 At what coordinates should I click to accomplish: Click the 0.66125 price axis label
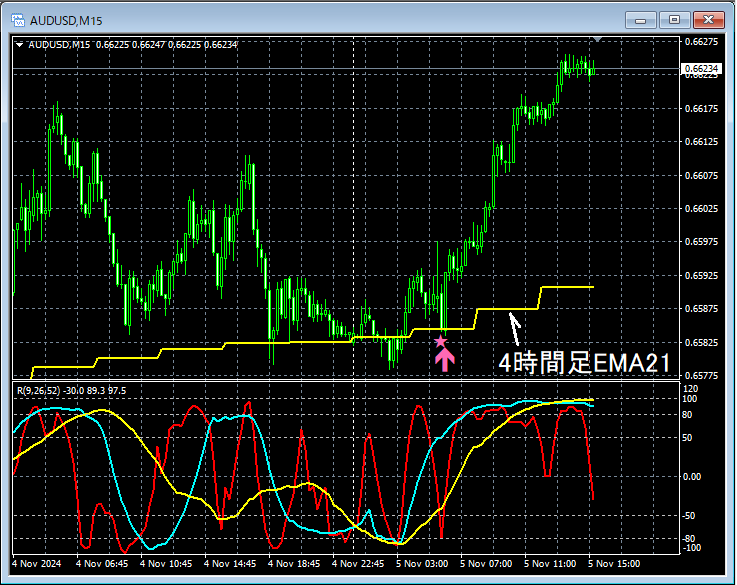(701, 142)
